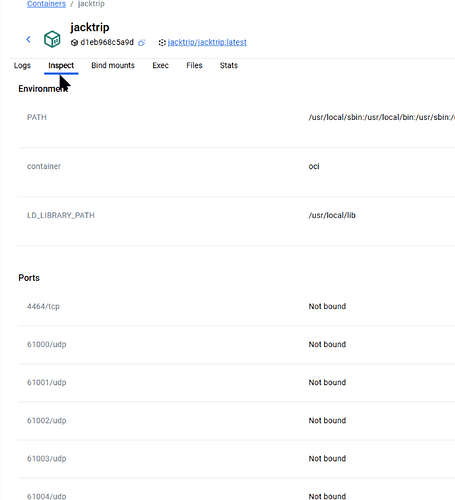Click Not bound next to 61004/udp

pos(327,496)
